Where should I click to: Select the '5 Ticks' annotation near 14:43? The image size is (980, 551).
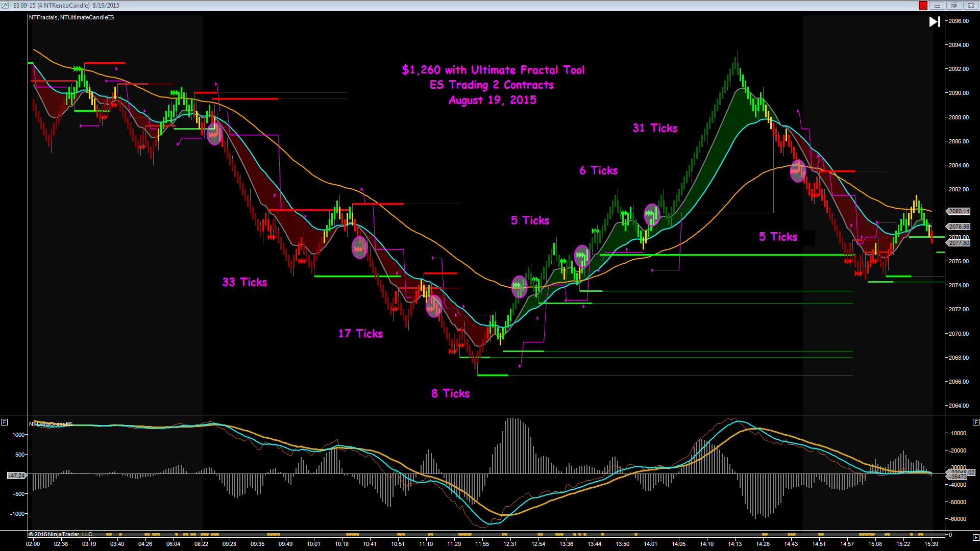(x=778, y=237)
